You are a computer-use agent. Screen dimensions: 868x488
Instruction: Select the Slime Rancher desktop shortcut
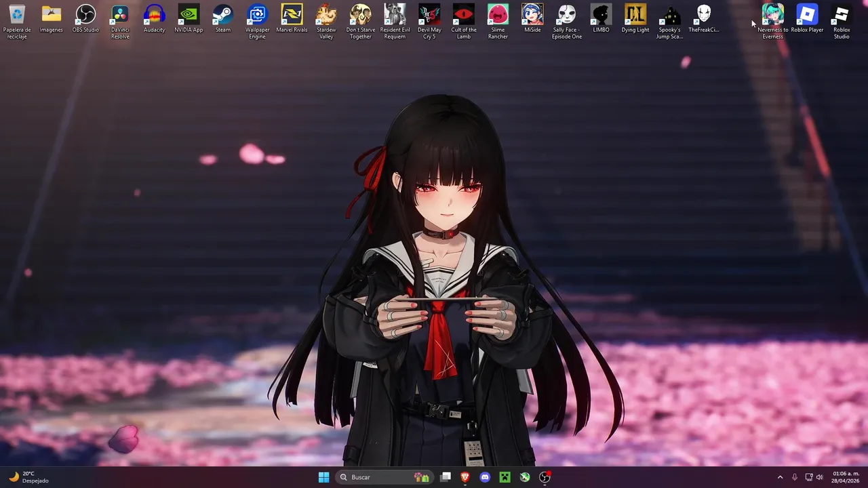click(498, 21)
